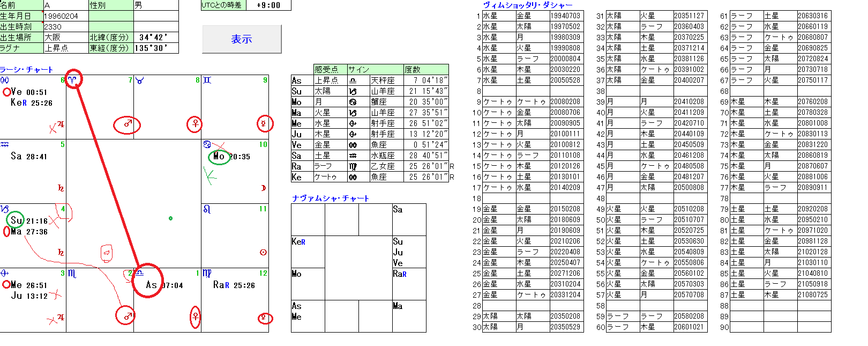868x346 pixels.
Task: Click the Leo glyph in house 11
Action: tap(207, 209)
